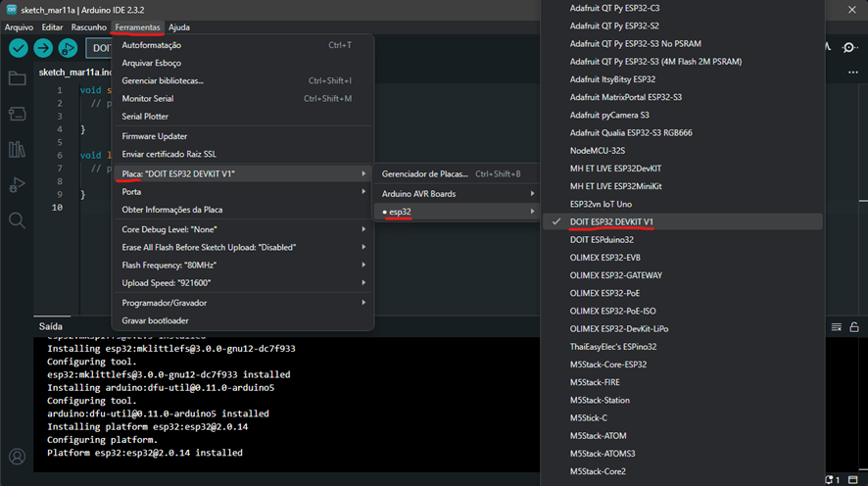Open Boards Manager from the sidebar

(x=17, y=114)
